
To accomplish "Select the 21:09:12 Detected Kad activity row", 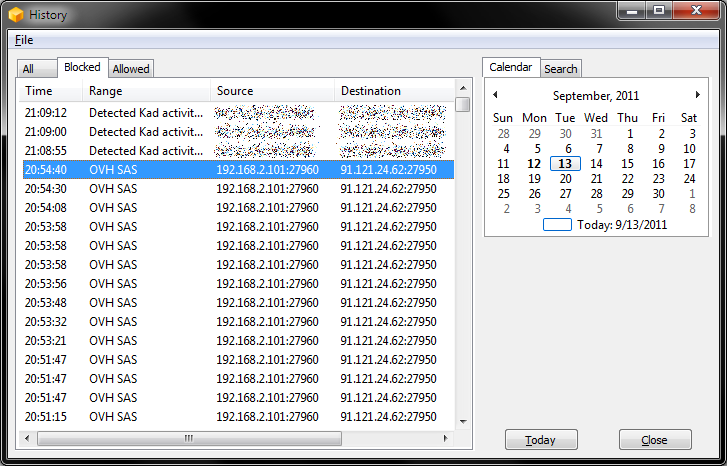I will click(150, 113).
